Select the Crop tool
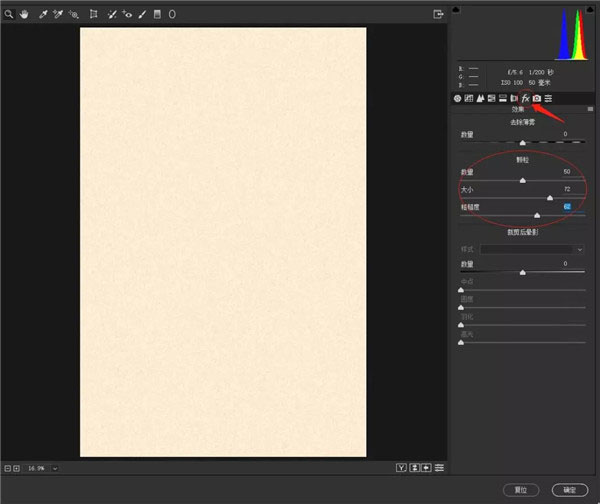The height and width of the screenshot is (504, 600). [93, 15]
